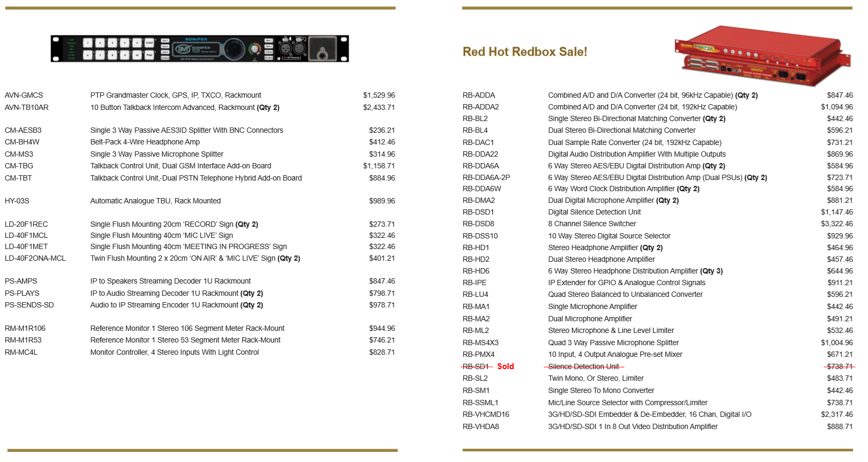This screenshot has width=868, height=462.
Task: Click 'Quad Stereo Balanced to Unbalanced Converter'
Action: click(626, 294)
